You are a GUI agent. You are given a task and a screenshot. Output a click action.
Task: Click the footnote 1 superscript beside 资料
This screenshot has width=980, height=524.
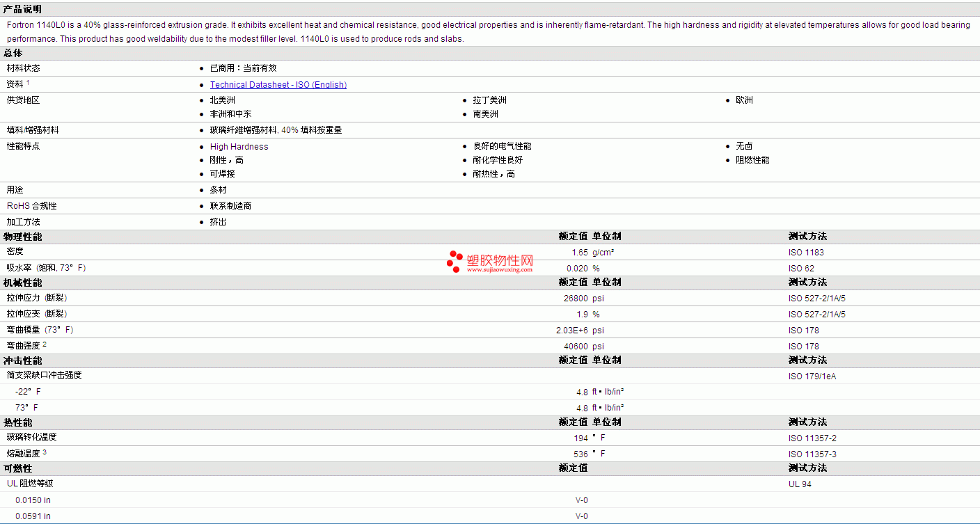pos(28,82)
